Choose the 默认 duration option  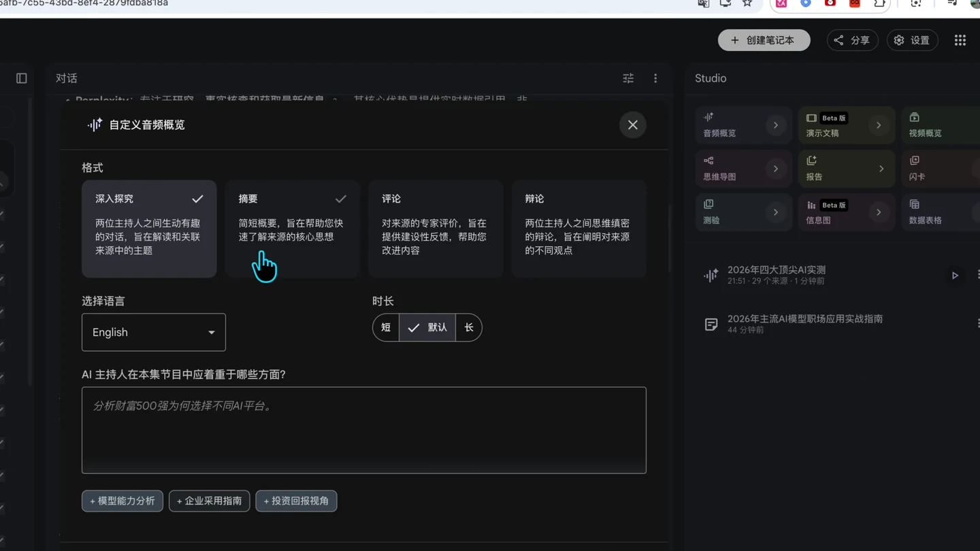[427, 327]
